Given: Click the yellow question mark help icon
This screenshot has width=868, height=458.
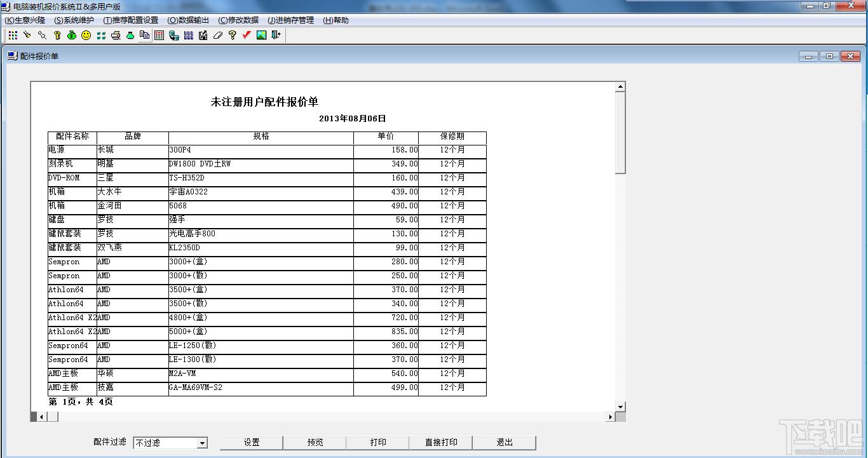Looking at the screenshot, I should coord(233,36).
